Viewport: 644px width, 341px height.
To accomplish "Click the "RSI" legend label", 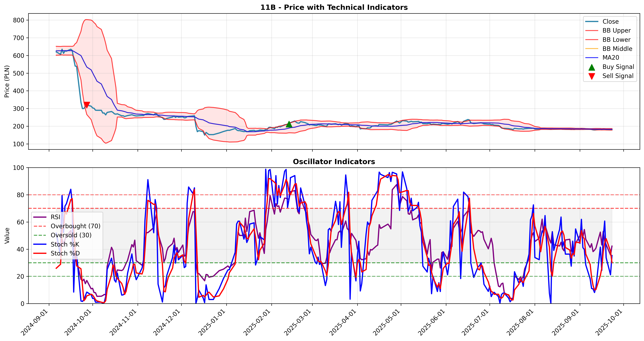I will click(x=55, y=217).
